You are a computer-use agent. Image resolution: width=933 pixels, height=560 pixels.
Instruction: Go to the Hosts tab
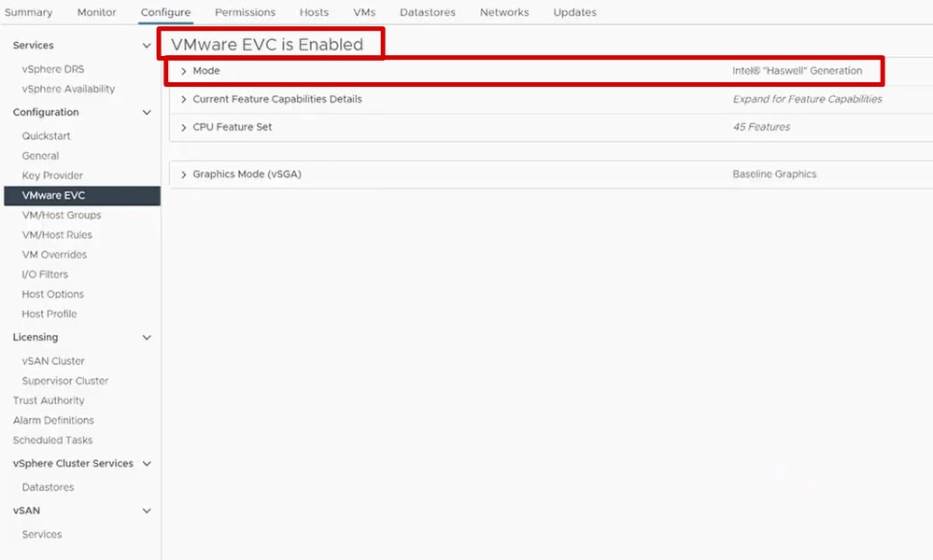click(x=314, y=12)
